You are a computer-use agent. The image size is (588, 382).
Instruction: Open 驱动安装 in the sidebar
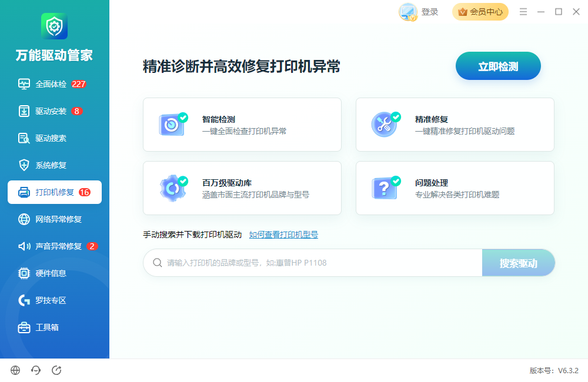54,111
